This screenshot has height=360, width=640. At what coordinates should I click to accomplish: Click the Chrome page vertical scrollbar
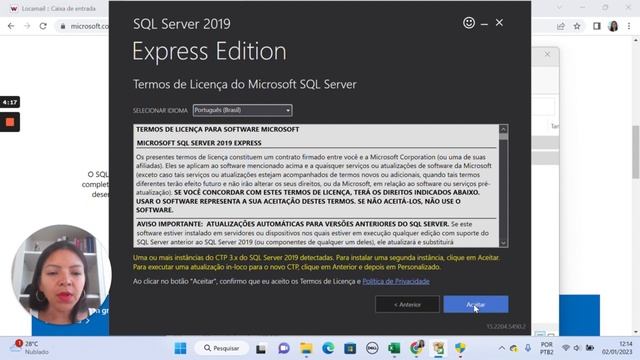click(x=636, y=152)
